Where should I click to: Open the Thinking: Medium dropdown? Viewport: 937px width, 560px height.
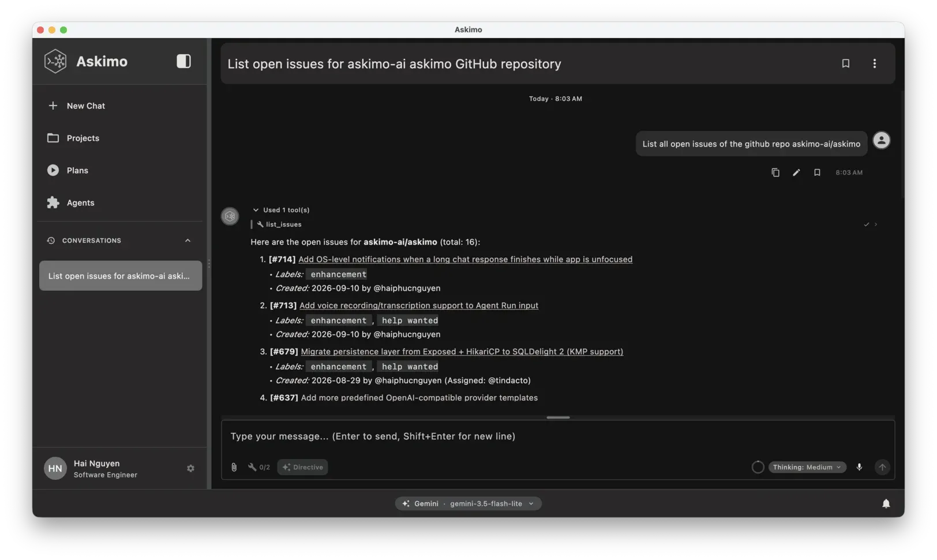pos(807,467)
